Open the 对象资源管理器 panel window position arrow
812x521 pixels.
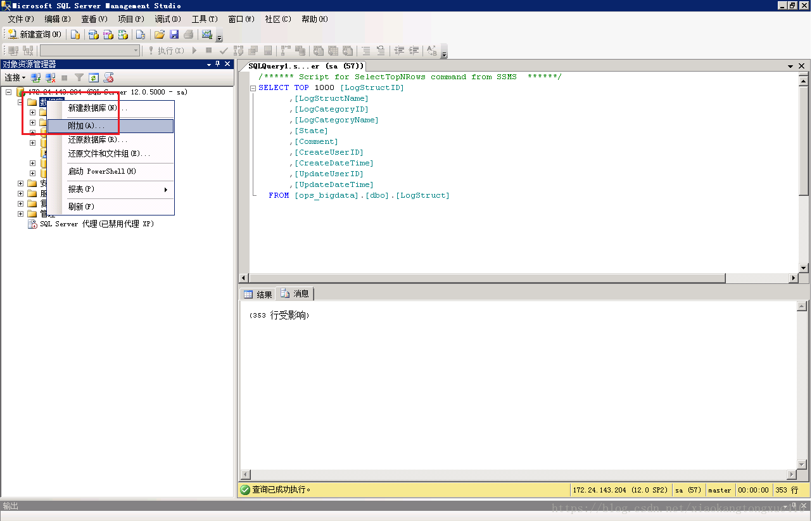pos(209,64)
